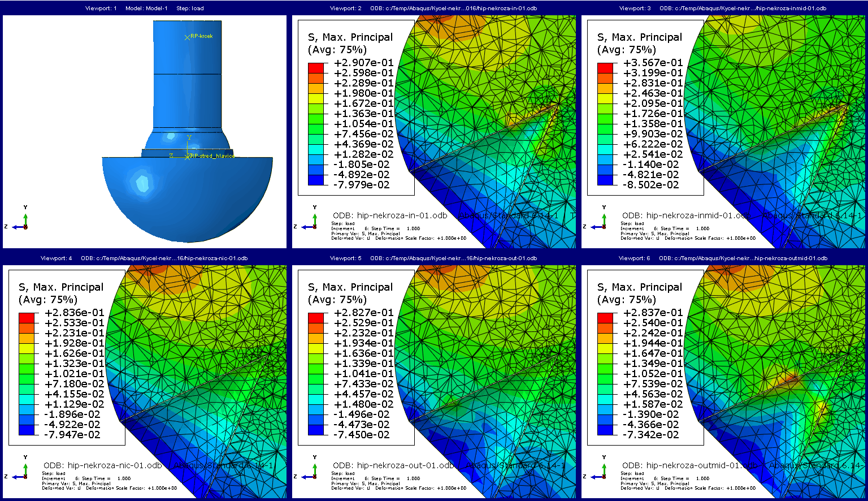
Task: Click the orientation triad in Viewport 4
Action: pyautogui.click(x=21, y=471)
